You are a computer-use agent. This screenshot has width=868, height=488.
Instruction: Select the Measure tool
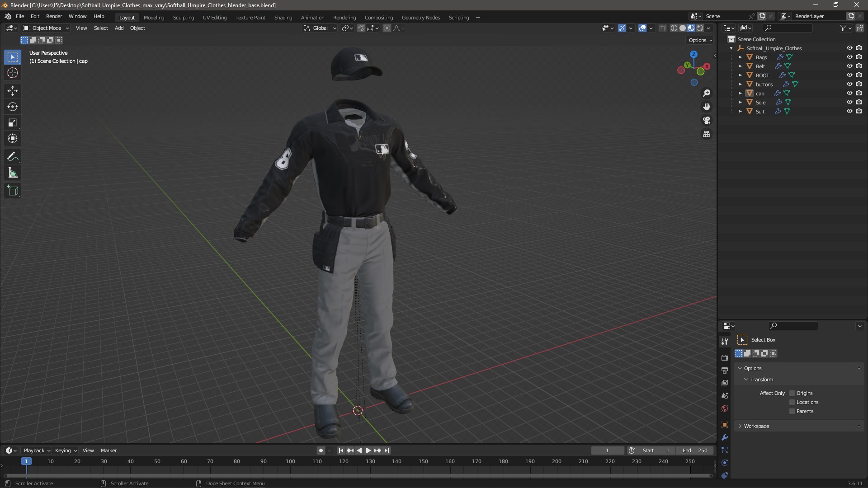13,173
